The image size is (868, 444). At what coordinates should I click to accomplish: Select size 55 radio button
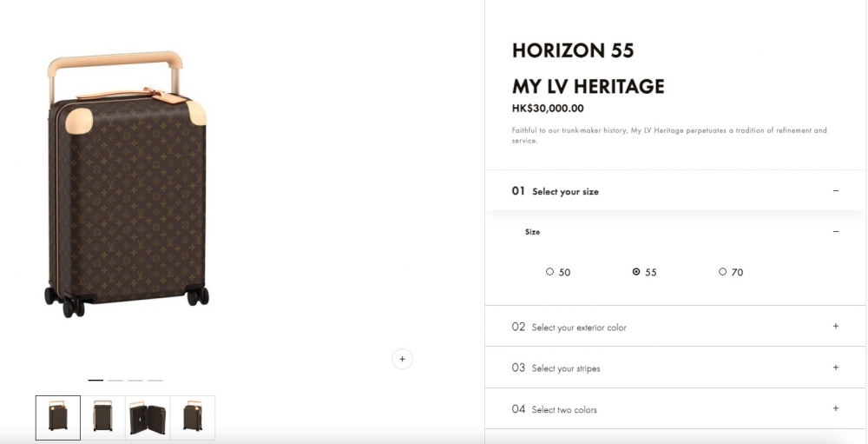point(636,272)
